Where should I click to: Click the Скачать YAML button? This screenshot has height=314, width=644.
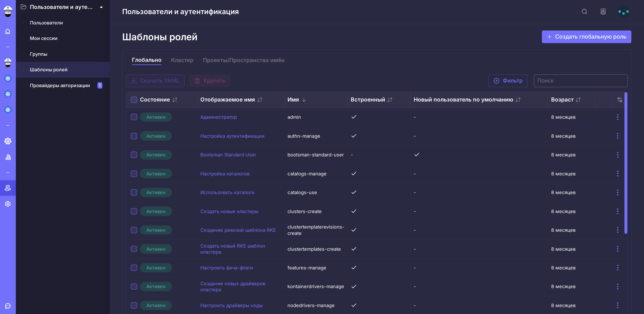pyautogui.click(x=155, y=81)
